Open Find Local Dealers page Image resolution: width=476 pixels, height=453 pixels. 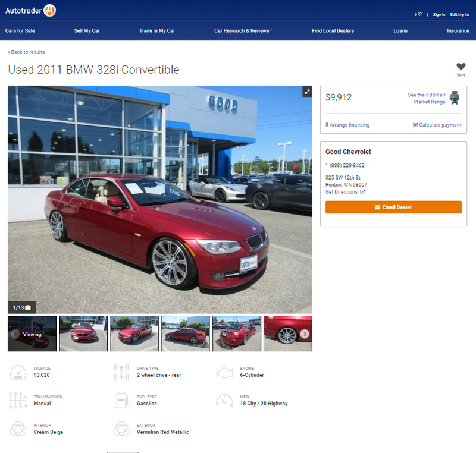click(x=333, y=31)
